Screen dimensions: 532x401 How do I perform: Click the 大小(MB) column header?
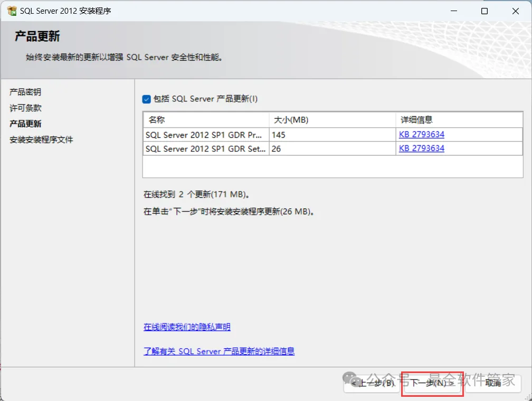pos(332,120)
